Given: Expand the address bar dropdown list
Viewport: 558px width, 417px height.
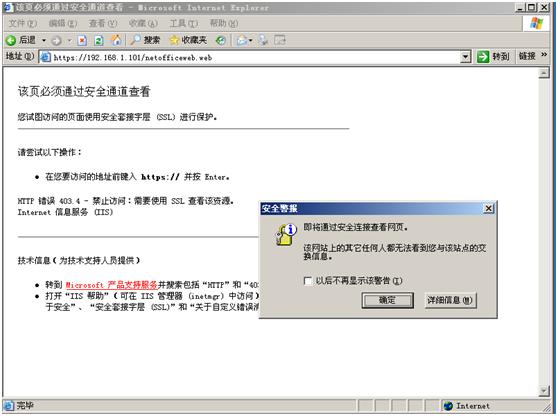Looking at the screenshot, I should [465, 57].
